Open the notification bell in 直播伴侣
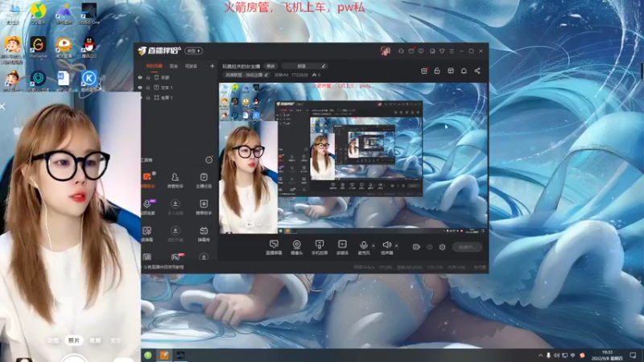The width and height of the screenshot is (644, 362). [x=464, y=71]
